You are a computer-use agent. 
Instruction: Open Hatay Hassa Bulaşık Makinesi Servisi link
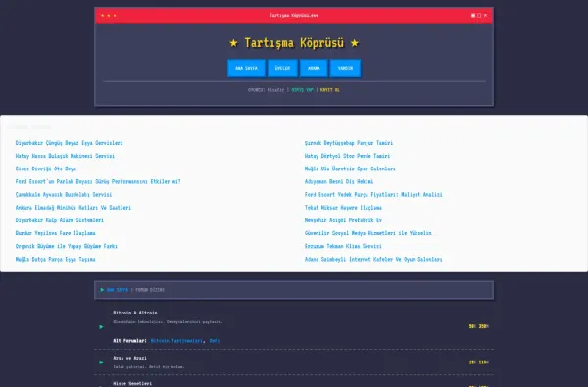[x=65, y=156]
